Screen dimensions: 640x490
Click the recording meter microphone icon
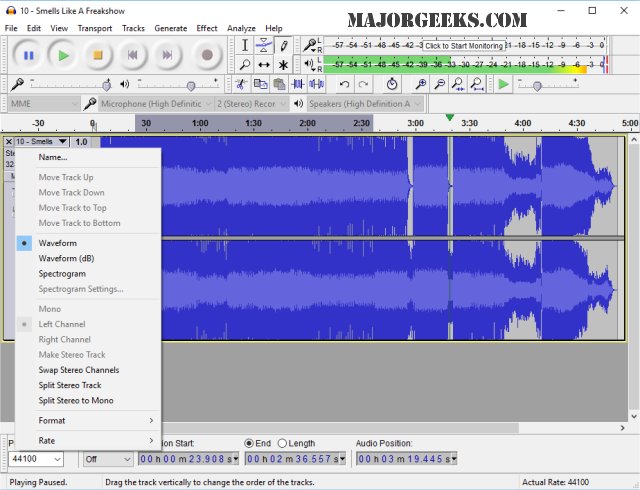310,45
